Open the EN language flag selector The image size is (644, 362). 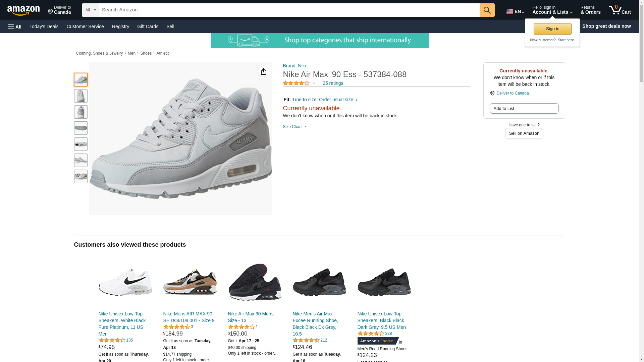(x=515, y=11)
